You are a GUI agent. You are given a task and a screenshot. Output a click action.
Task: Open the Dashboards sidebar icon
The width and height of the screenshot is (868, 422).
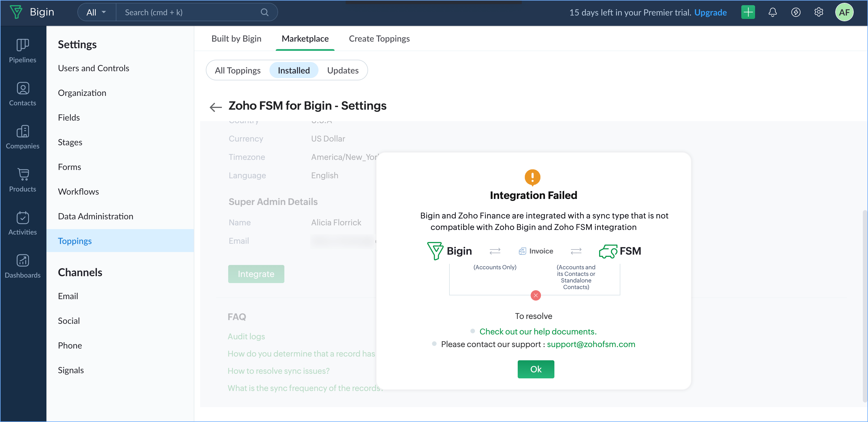[x=23, y=266]
